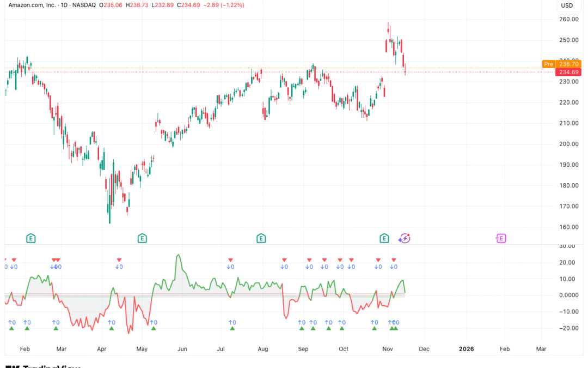Click the purple sparkle event icon beside November earnings
The image size is (588, 368).
pyautogui.click(x=404, y=238)
